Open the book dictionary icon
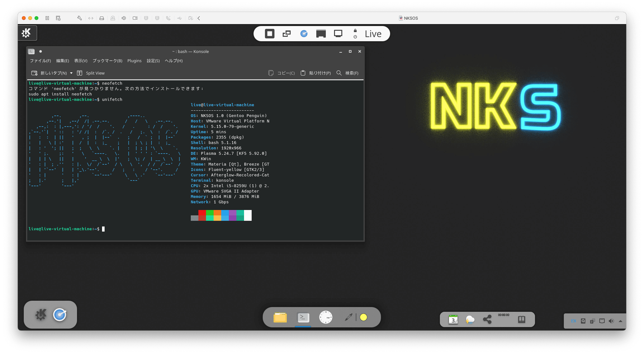Image resolution: width=644 pixels, height=354 pixels. click(x=522, y=319)
